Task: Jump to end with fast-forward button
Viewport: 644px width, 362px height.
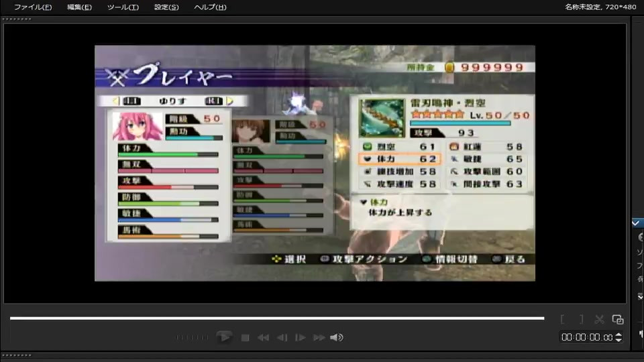Action: [x=319, y=338]
